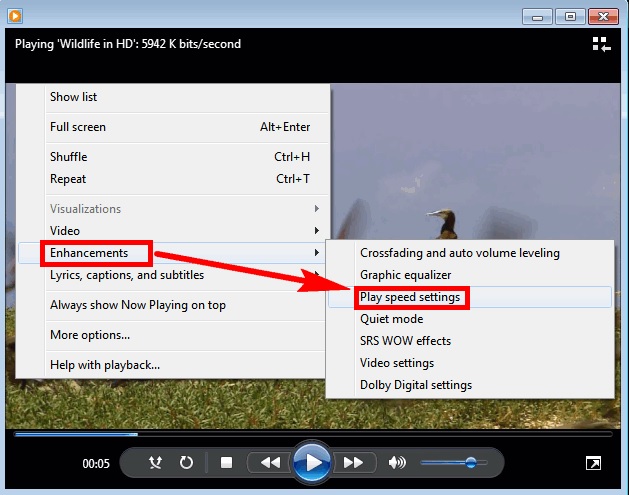629x495 pixels.
Task: Expand the Enhancements submenu
Action: [x=90, y=253]
